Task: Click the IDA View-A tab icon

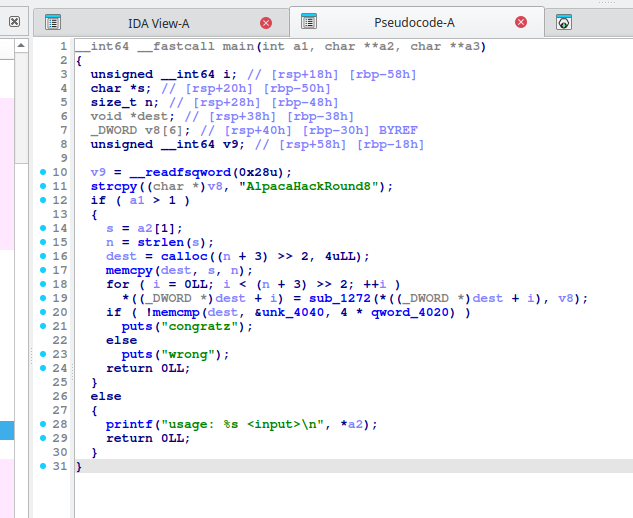Action: 53,22
